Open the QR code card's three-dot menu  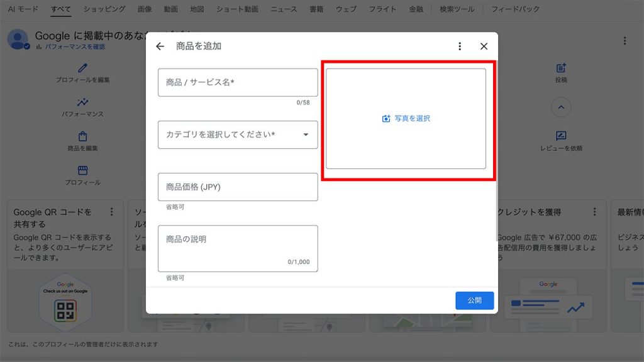tap(111, 212)
